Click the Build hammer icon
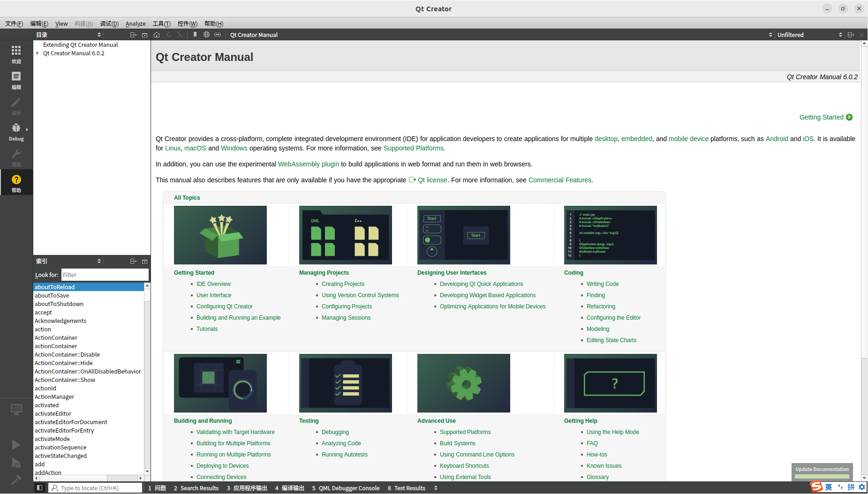Image resolution: width=868 pixels, height=494 pixels. (16, 480)
